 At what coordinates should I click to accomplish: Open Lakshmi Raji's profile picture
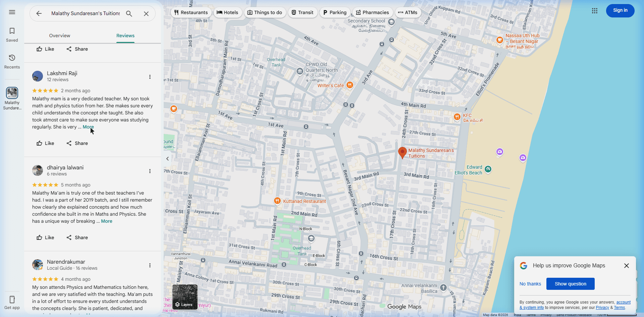coord(38,76)
